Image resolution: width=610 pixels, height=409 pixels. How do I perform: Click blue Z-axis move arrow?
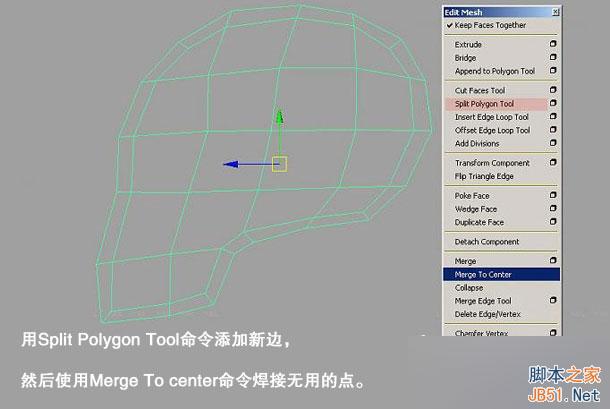[231, 164]
